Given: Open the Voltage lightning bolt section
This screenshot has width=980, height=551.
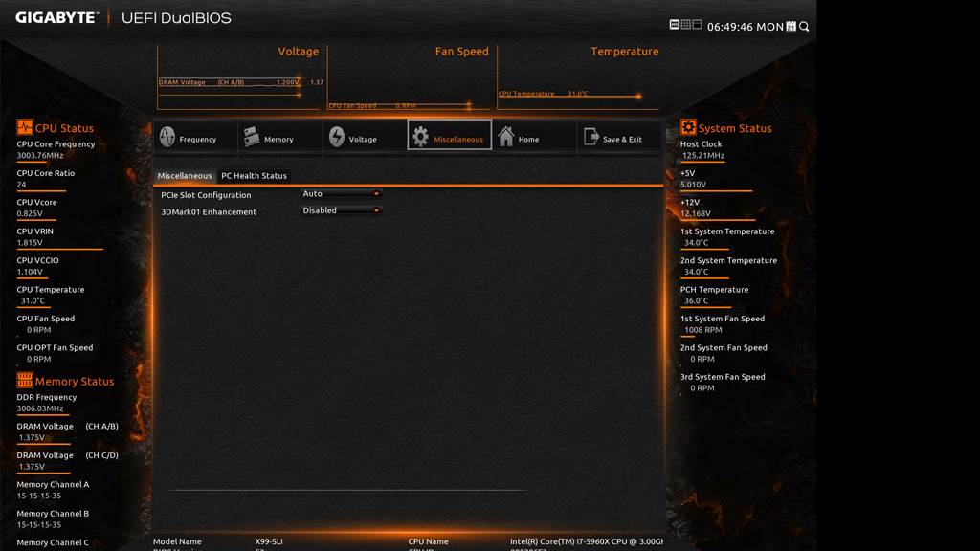Looking at the screenshot, I should pos(337,138).
